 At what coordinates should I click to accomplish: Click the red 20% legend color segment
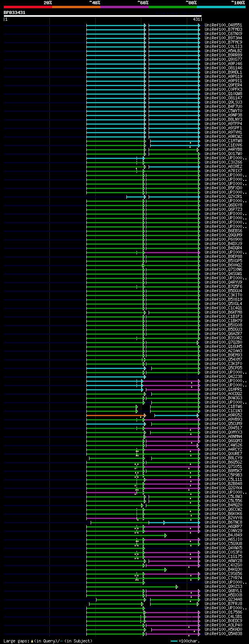[x=28, y=7]
